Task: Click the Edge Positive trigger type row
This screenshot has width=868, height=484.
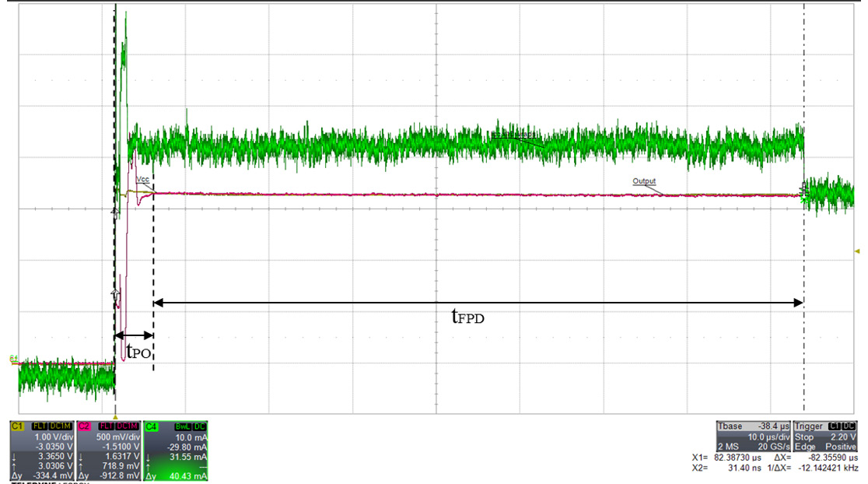Action: pyautogui.click(x=824, y=447)
